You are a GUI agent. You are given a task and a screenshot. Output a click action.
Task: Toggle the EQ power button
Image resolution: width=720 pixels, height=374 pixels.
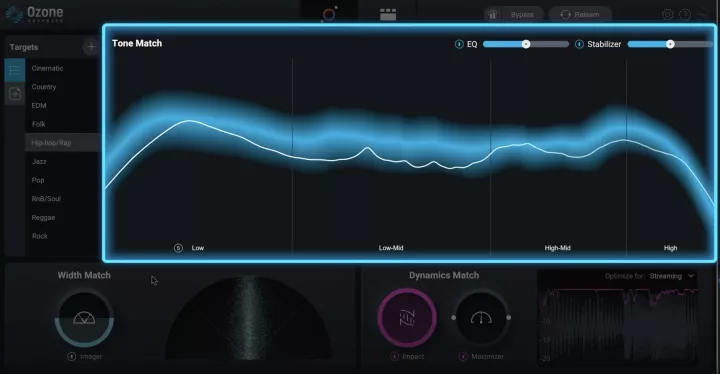coord(459,44)
